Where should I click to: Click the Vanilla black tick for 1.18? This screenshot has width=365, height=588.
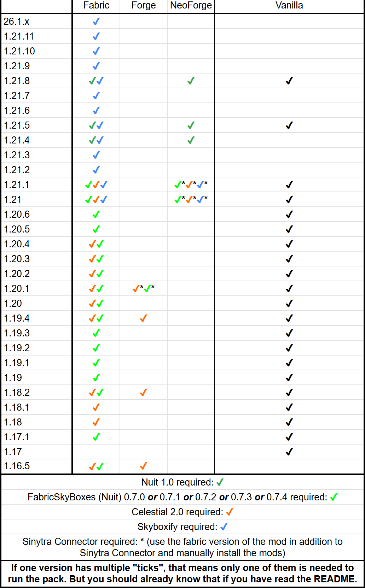click(x=289, y=422)
